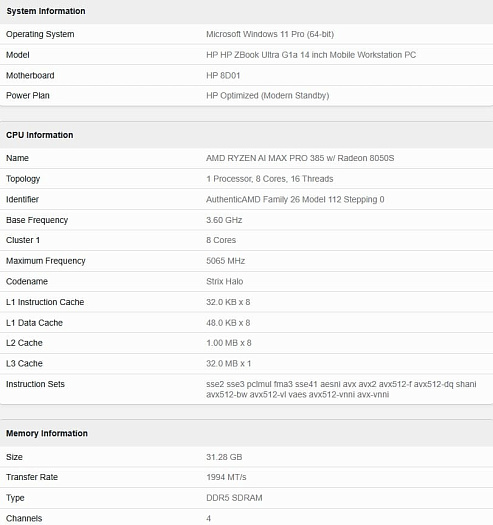Click the Memory Information section header
The image size is (493, 525).
[47, 433]
